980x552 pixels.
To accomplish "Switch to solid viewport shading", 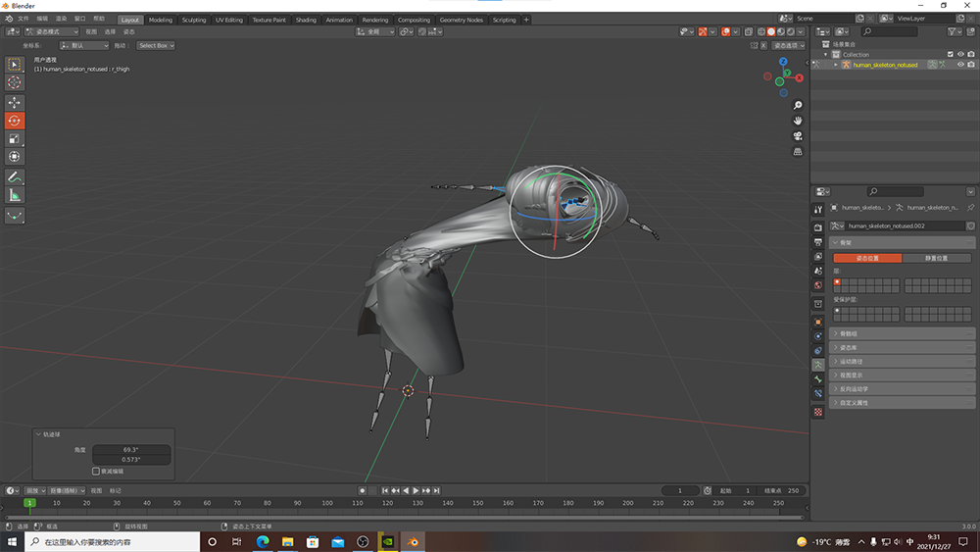I will (771, 32).
